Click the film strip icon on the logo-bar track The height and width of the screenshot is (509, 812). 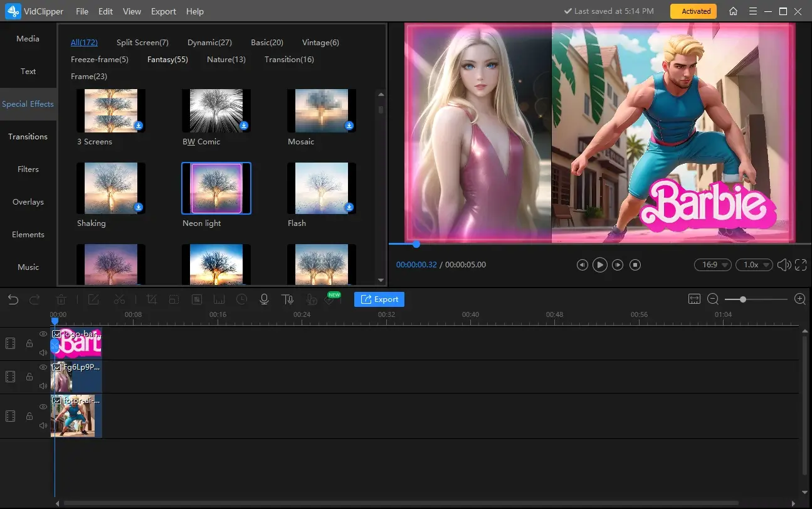[10, 343]
